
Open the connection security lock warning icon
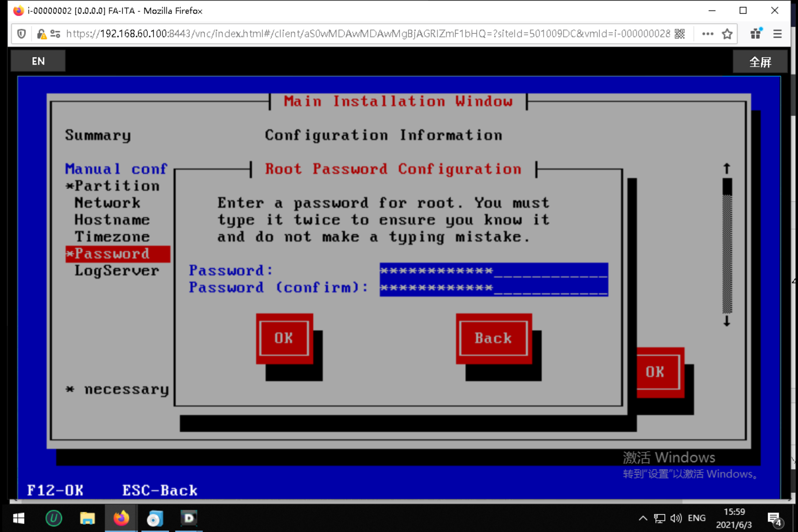point(41,34)
